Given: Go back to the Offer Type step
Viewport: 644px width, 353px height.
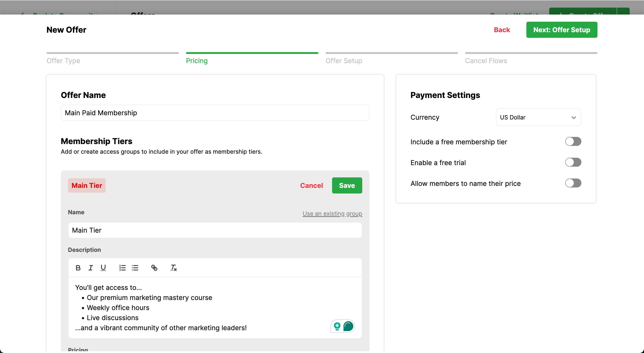Looking at the screenshot, I should point(63,61).
